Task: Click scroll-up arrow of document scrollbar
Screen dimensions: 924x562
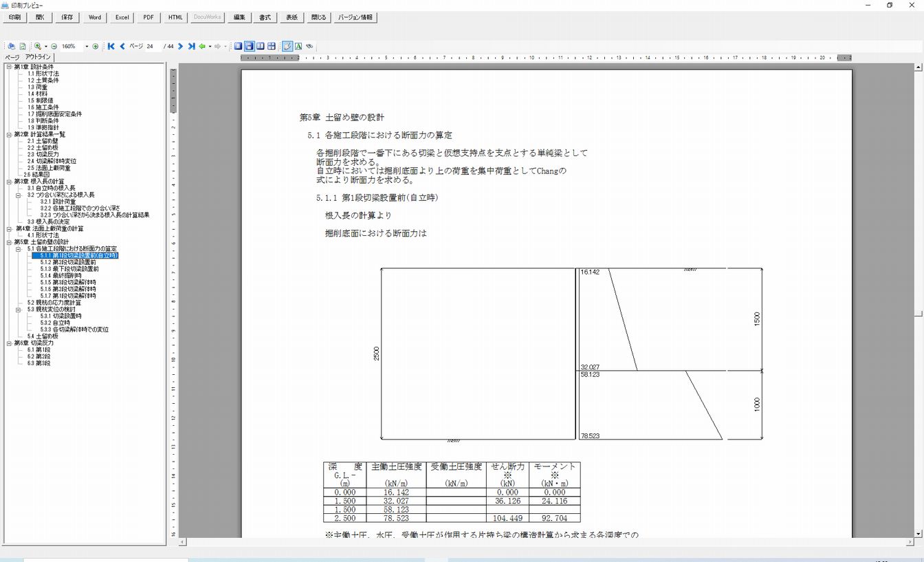Action: pos(918,67)
